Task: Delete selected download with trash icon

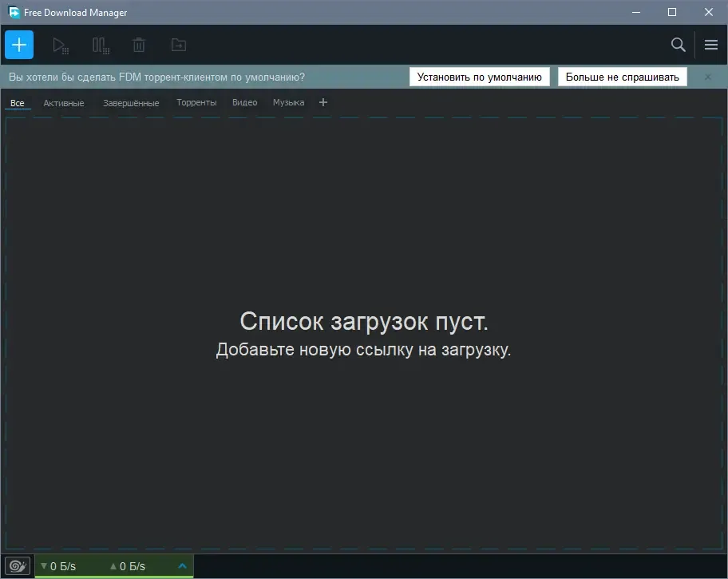Action: coord(139,45)
